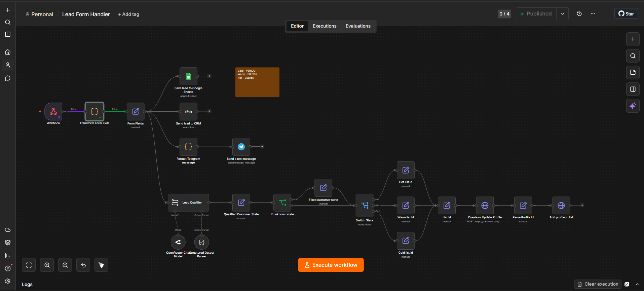Select the Webhook trigger node
Image resolution: width=644 pixels, height=291 pixels.
(53, 111)
